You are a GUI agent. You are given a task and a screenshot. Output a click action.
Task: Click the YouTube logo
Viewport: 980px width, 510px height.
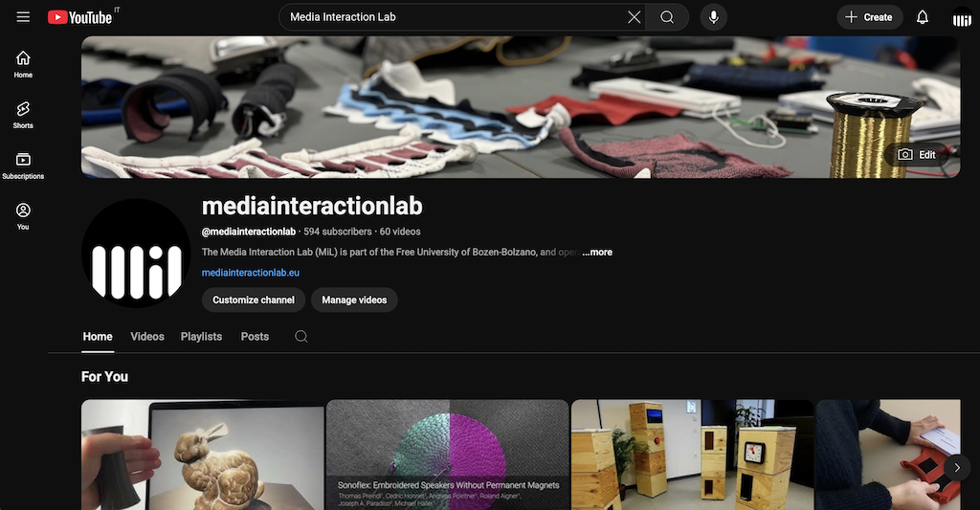80,17
